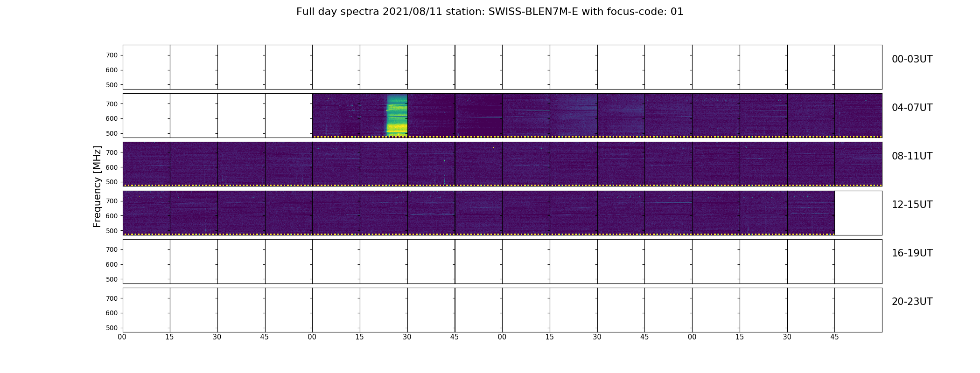This screenshot has height=373, width=980.
Task: Click the bright yellow burst in the 04-07UT spectrogram
Action: tap(397, 115)
